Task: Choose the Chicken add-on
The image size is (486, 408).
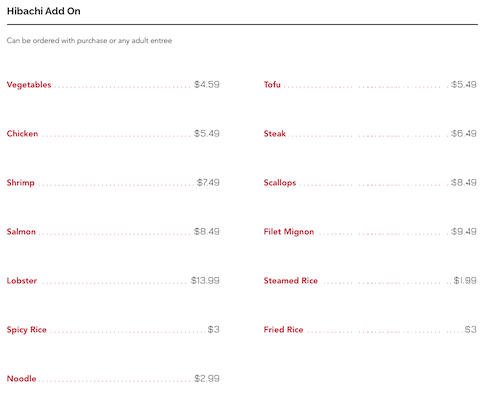Action: [x=22, y=133]
